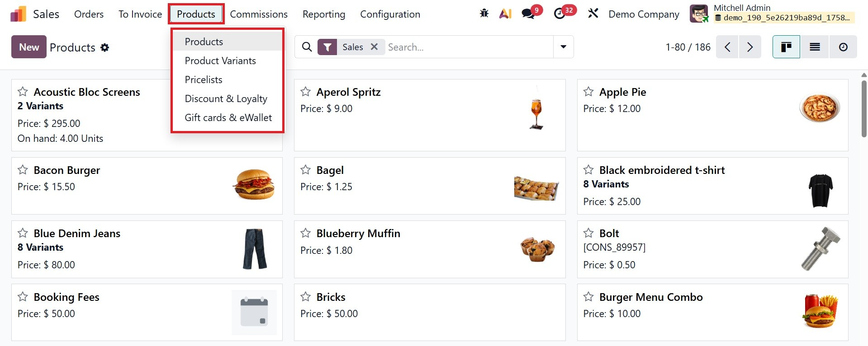Select Pricelists from the Products menu
The image size is (868, 346).
[x=204, y=79]
